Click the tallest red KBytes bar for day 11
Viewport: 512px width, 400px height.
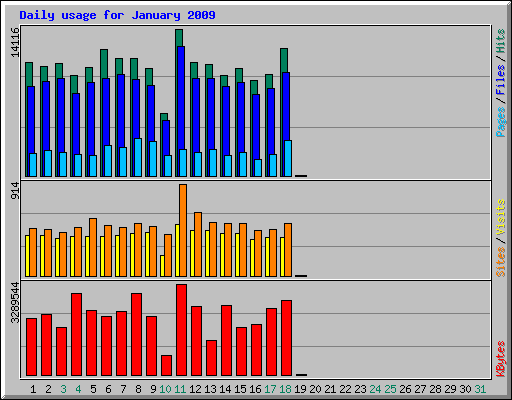pyautogui.click(x=181, y=330)
